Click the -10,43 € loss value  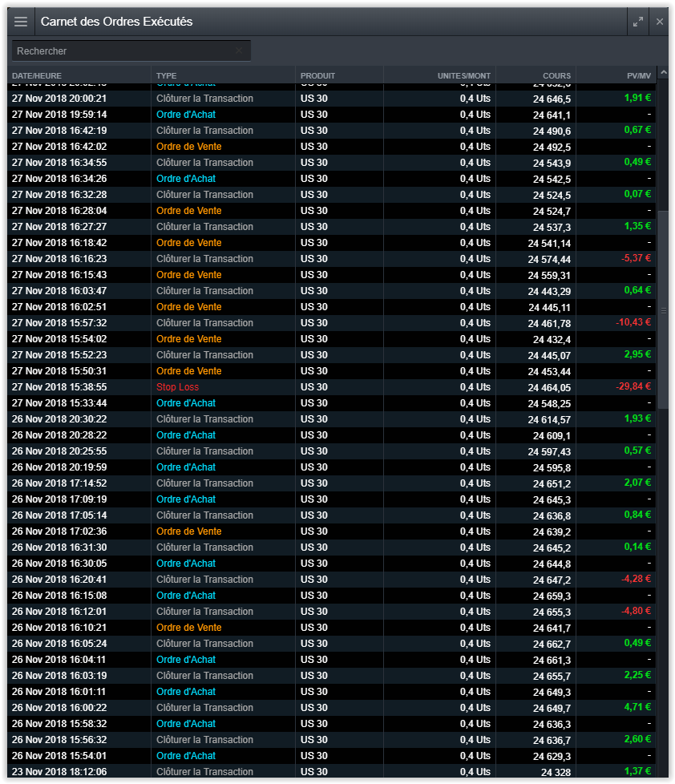[633, 322]
